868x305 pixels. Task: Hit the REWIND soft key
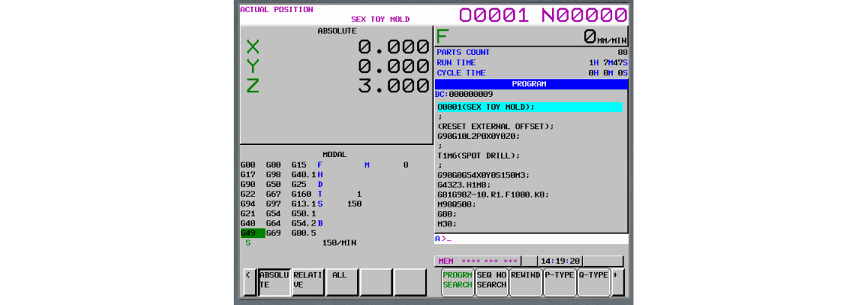pyautogui.click(x=526, y=282)
